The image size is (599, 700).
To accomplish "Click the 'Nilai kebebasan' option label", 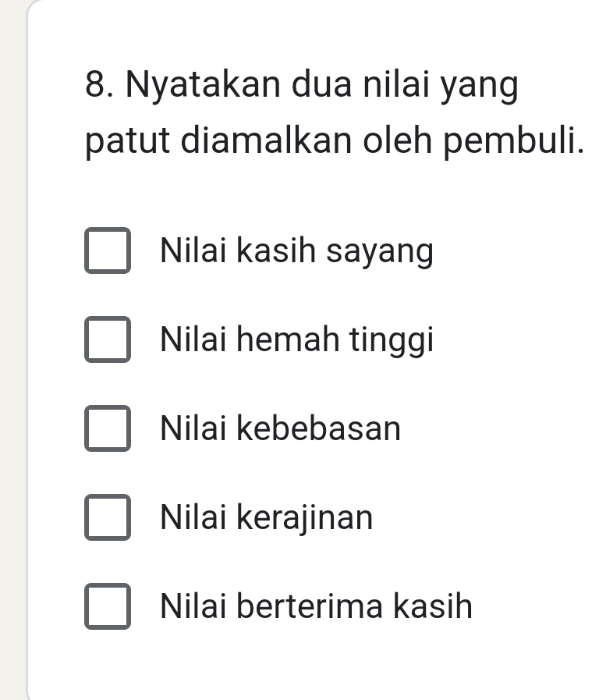I will pos(280,429).
